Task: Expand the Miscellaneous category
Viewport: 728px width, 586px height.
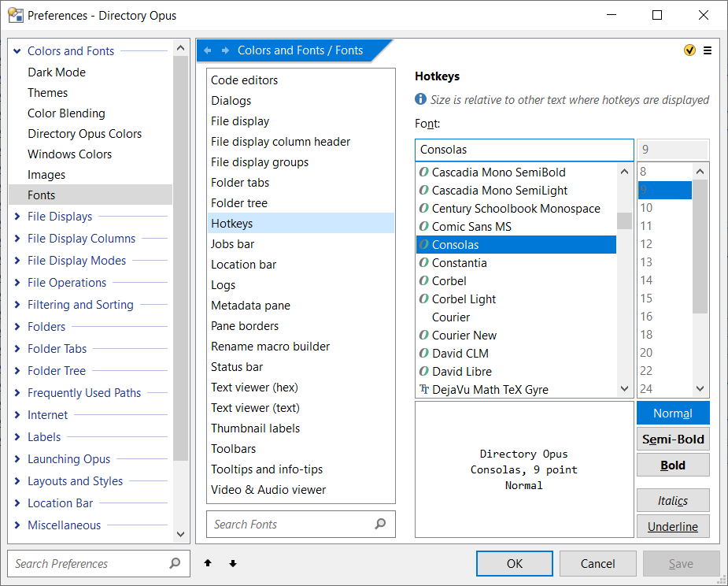Action: [x=17, y=525]
